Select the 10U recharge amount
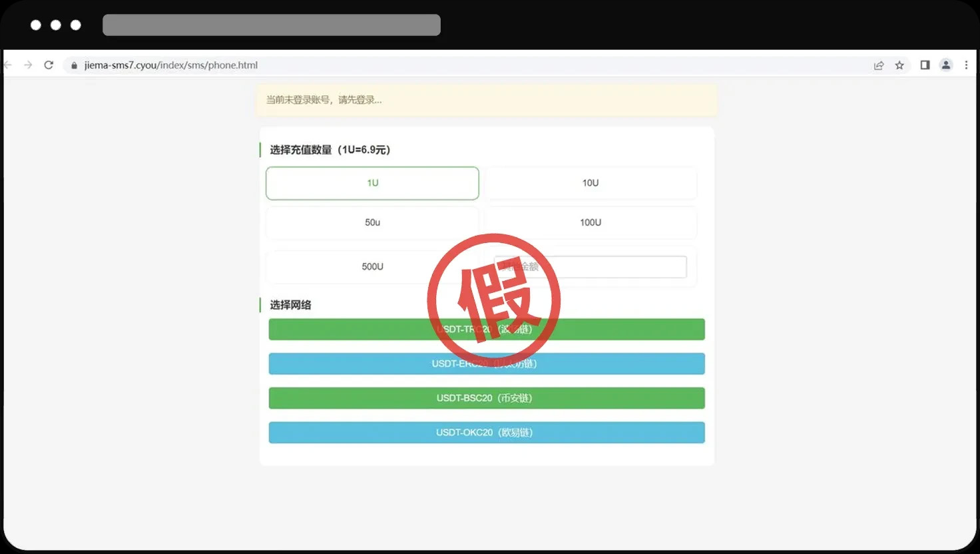This screenshot has width=980, height=554. (591, 182)
